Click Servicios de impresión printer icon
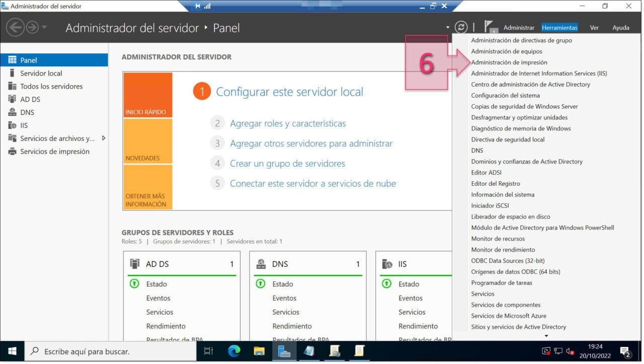This screenshot has height=364, width=644. [12, 152]
